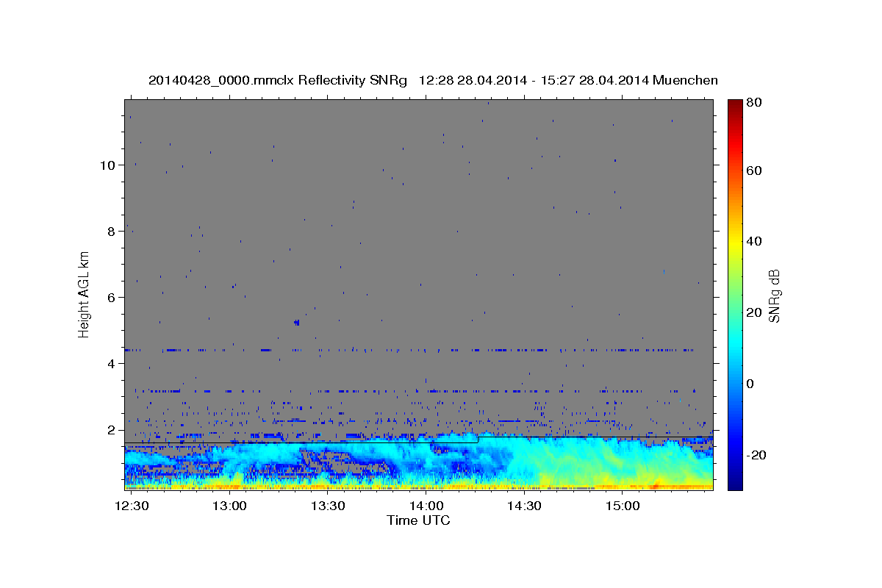The height and width of the screenshot is (588, 882).
Task: Click the 'SNRg dB' colorbar label
Action: point(773,295)
